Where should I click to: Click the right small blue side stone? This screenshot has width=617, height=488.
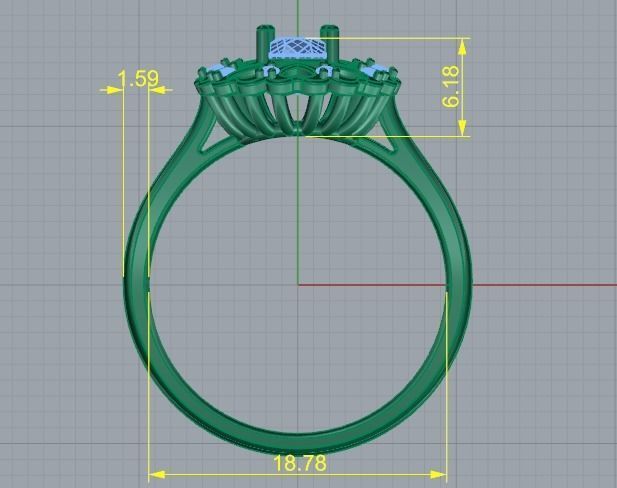point(374,71)
